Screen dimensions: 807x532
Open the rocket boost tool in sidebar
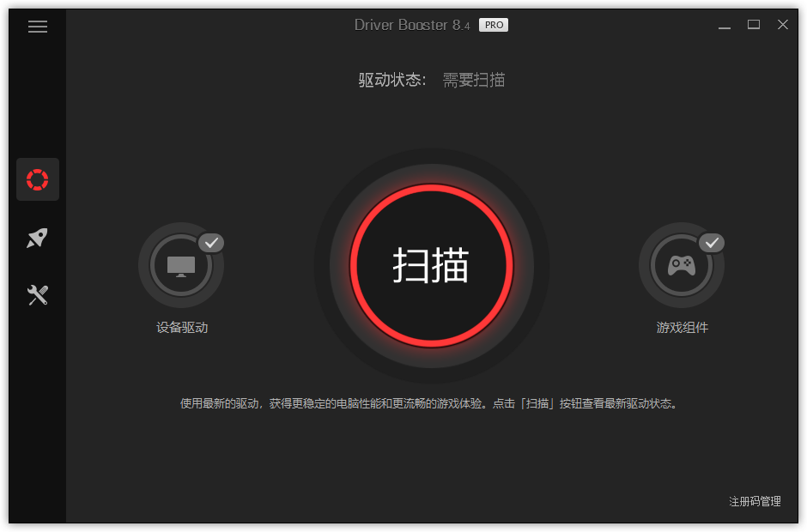coord(37,238)
